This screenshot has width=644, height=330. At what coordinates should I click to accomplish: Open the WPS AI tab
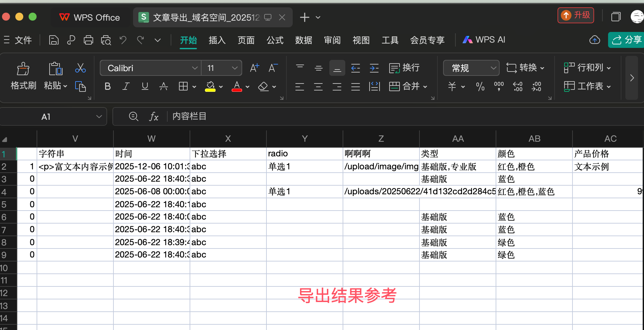[x=484, y=40]
